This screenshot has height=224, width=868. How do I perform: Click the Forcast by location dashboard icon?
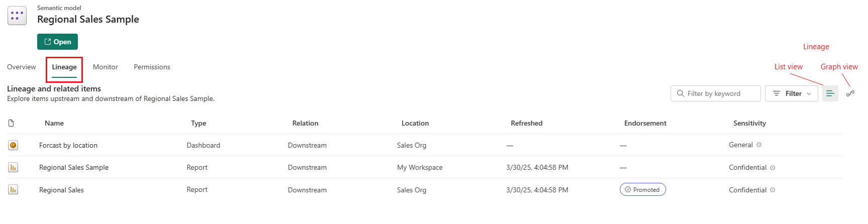point(13,145)
